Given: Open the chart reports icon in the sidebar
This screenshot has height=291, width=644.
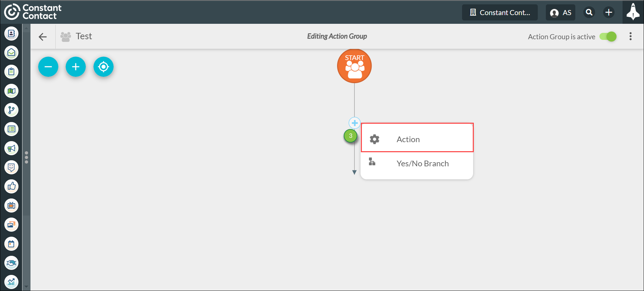Looking at the screenshot, I should coord(11,282).
